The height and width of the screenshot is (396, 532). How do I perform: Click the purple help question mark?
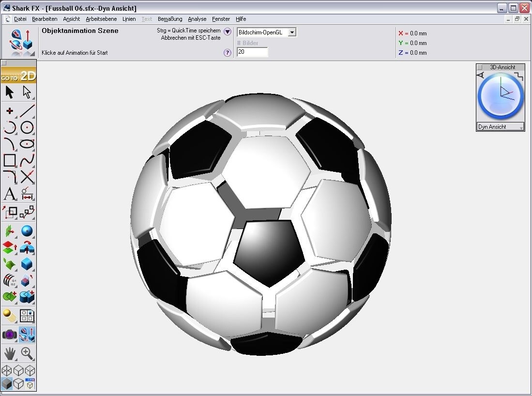pyautogui.click(x=228, y=53)
